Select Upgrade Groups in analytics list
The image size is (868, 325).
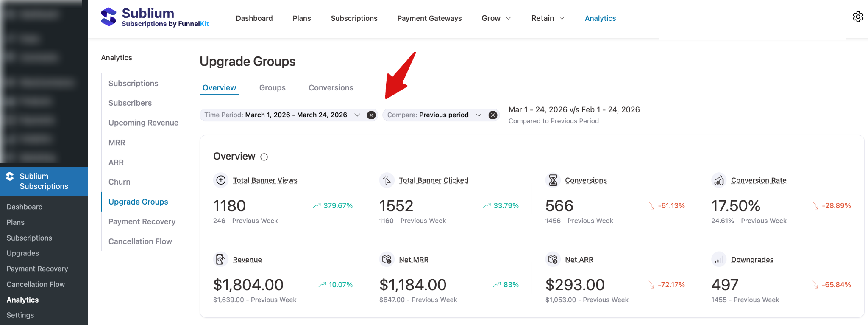(x=138, y=202)
